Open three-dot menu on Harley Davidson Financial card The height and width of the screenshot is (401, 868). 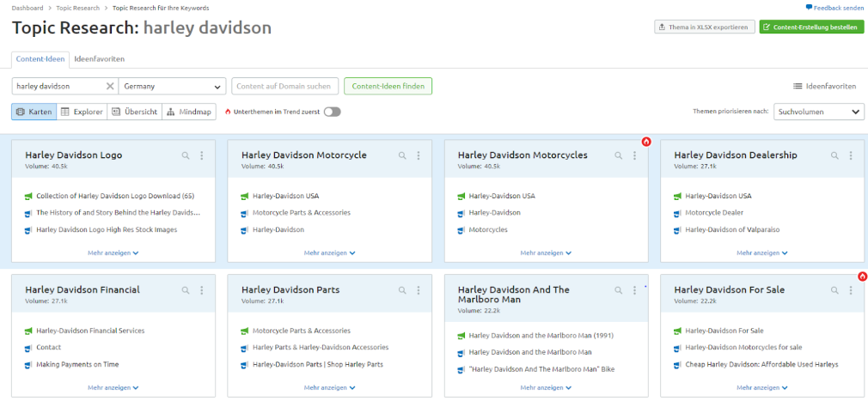click(202, 290)
